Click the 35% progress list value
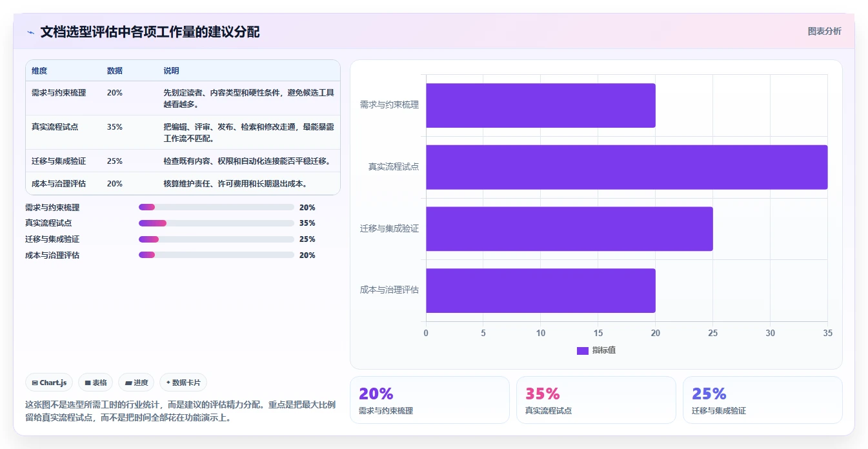The height and width of the screenshot is (449, 868). (x=307, y=223)
